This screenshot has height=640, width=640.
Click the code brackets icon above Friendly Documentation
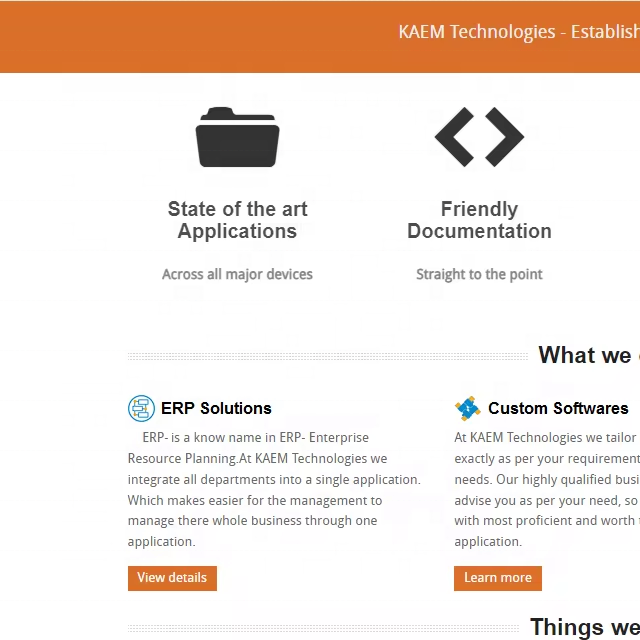point(479,137)
